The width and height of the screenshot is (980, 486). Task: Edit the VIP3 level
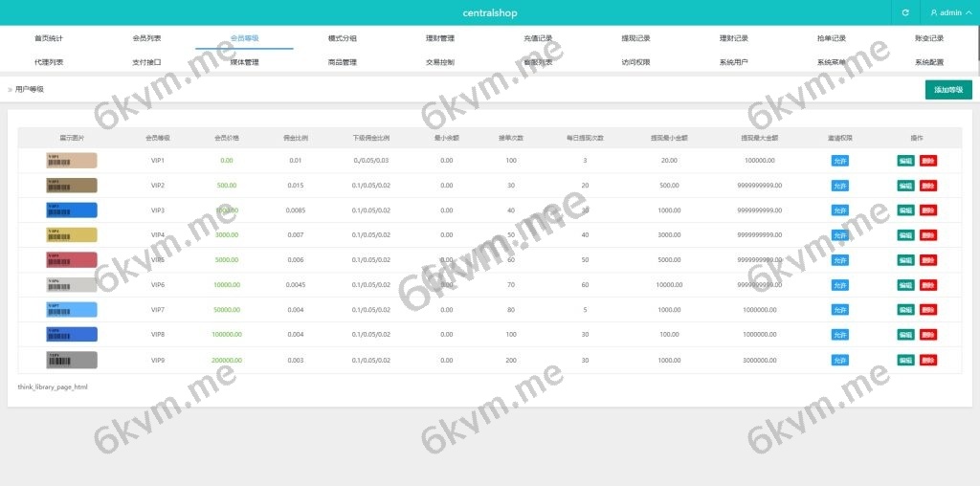[905, 210]
